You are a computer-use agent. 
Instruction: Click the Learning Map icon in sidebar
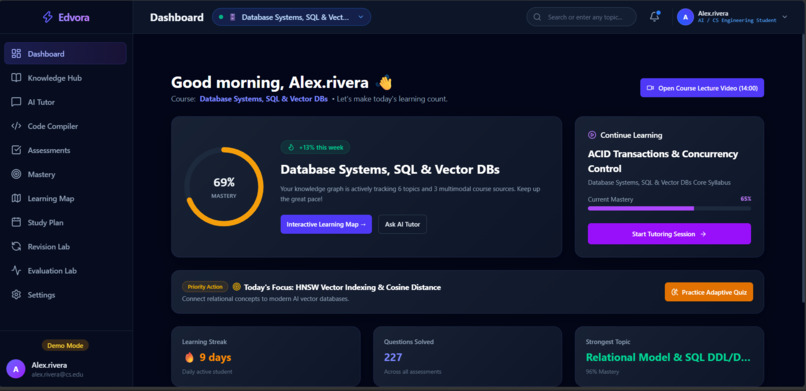(16, 198)
